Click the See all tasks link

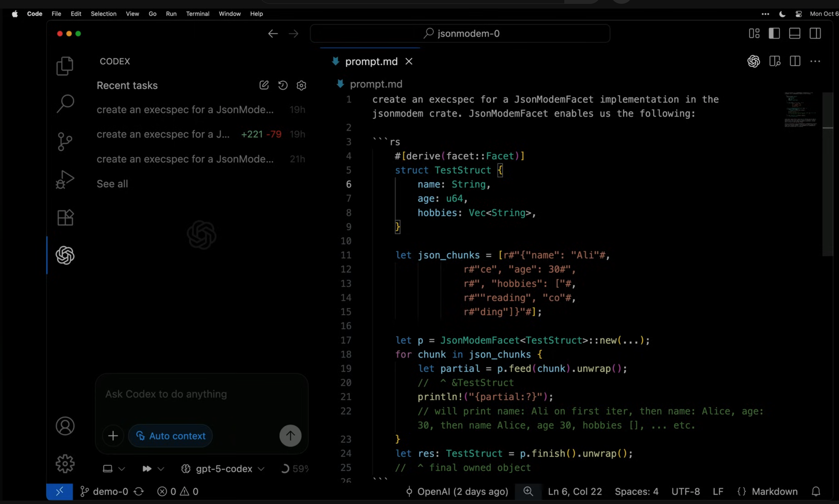112,184
